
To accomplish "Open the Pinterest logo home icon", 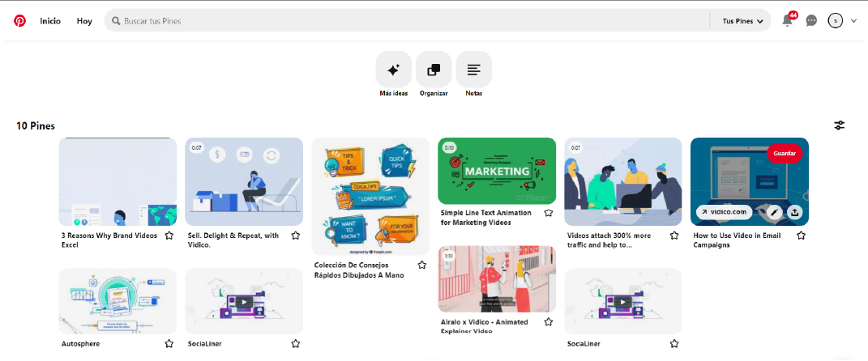I will (20, 21).
